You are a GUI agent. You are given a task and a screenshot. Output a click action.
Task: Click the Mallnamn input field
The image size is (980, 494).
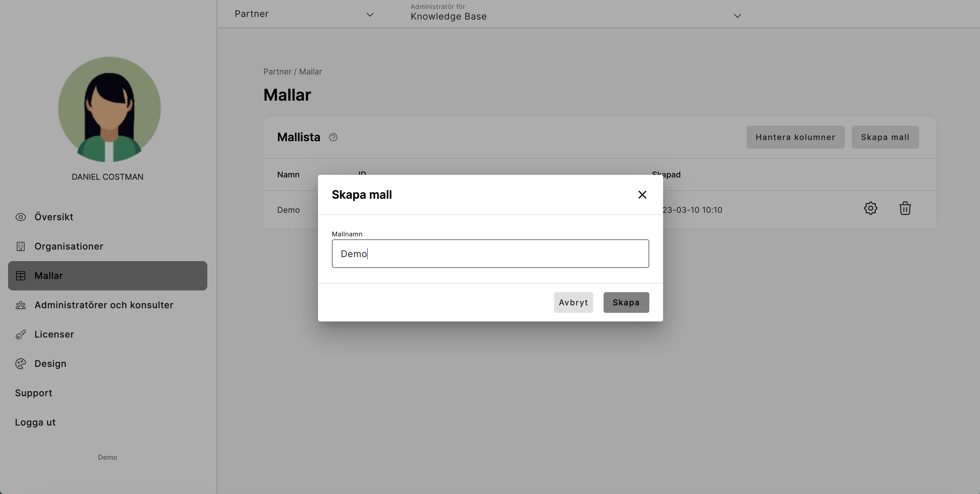490,254
